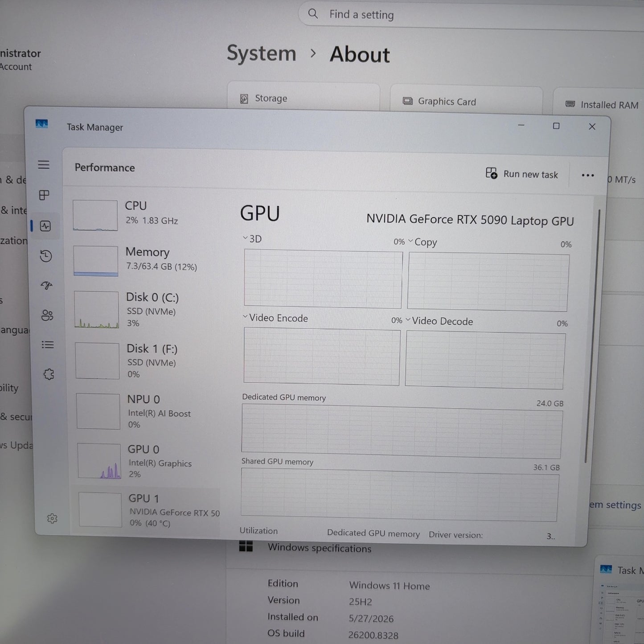Click the Task Manager title bar app icon
The height and width of the screenshot is (644, 644).
tap(41, 124)
